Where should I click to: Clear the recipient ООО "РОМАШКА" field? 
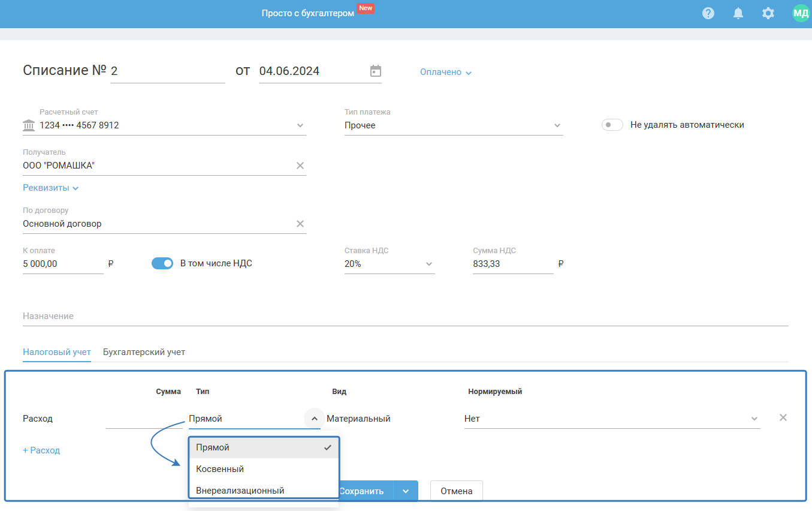[x=300, y=166]
